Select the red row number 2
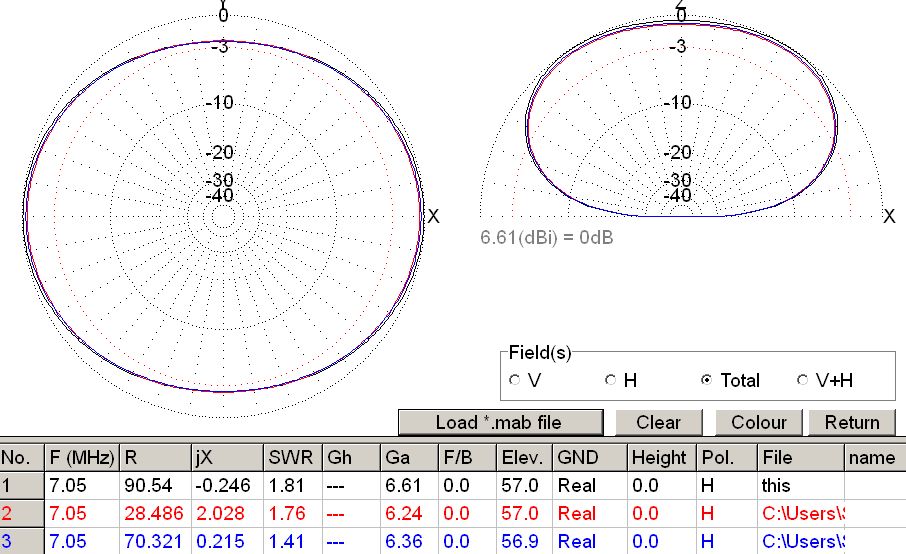This screenshot has height=554, width=906. [22, 514]
